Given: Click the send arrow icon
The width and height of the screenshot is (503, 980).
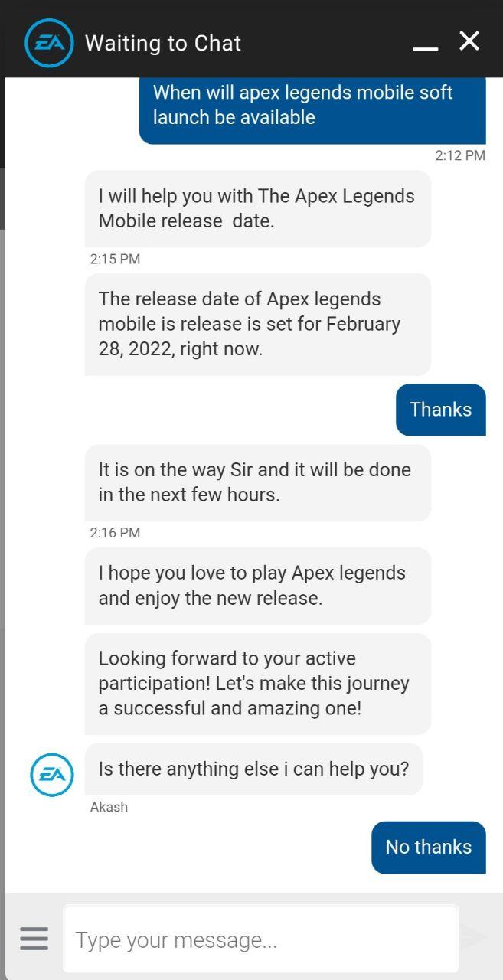Looking at the screenshot, I should click(x=475, y=937).
